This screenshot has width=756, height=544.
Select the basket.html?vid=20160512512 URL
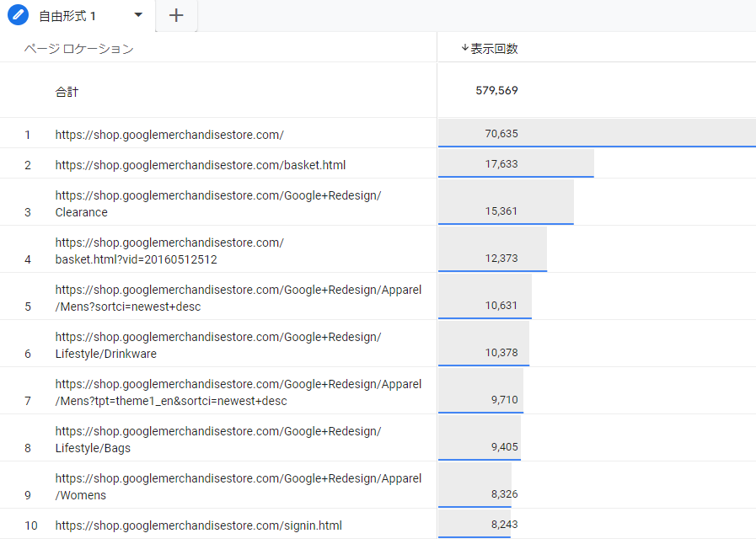(169, 251)
